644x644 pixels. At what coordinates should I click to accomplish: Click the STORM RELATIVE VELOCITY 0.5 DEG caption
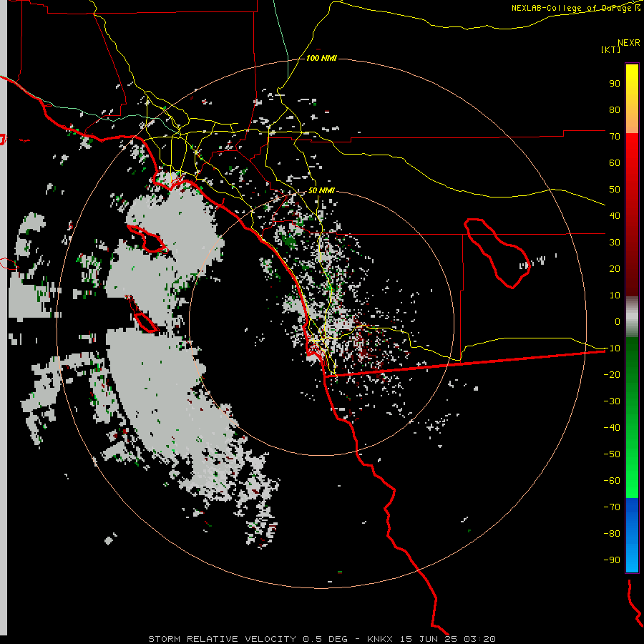pos(248,639)
